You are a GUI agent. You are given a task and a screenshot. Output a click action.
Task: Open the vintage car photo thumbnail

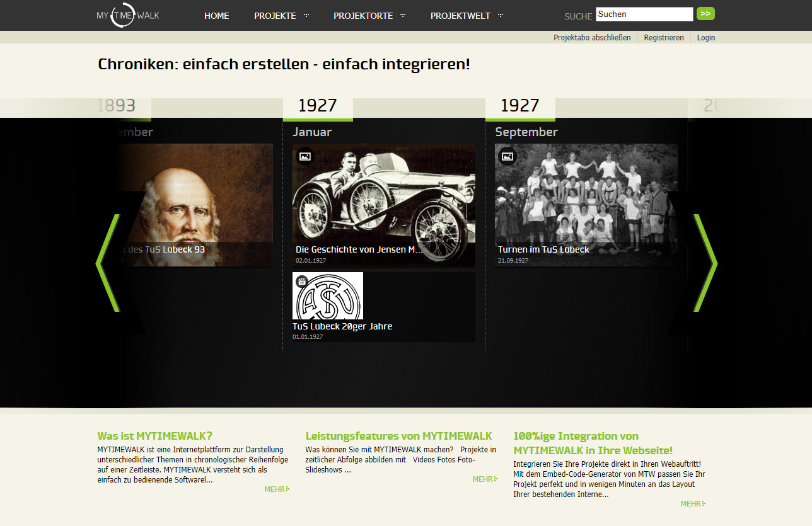(x=384, y=205)
